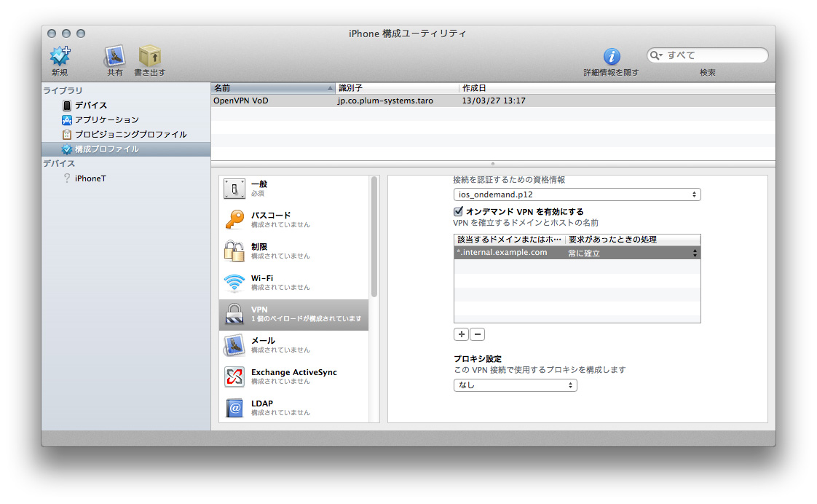Toggle オンデマンド VPN を有効にする checkbox
The image size is (817, 504).
[458, 212]
